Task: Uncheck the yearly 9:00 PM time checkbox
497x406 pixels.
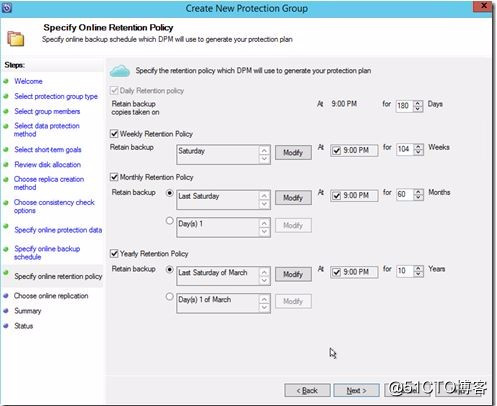Action: pyautogui.click(x=337, y=272)
